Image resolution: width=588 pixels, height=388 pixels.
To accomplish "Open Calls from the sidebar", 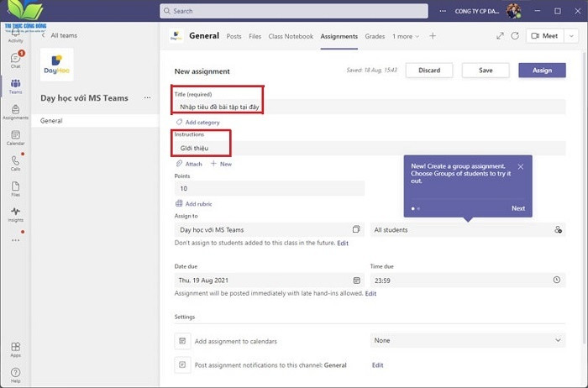I will pyautogui.click(x=15, y=163).
